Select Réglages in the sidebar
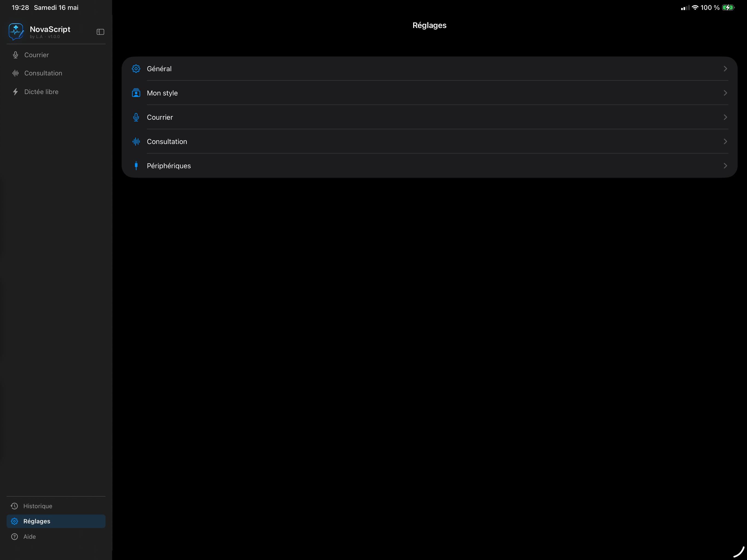Viewport: 747px width, 560px height. (x=56, y=521)
